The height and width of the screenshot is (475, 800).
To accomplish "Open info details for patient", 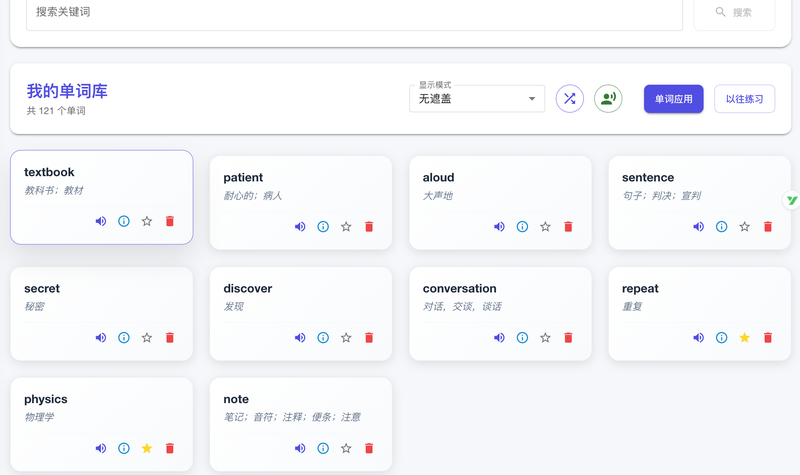I will click(323, 227).
